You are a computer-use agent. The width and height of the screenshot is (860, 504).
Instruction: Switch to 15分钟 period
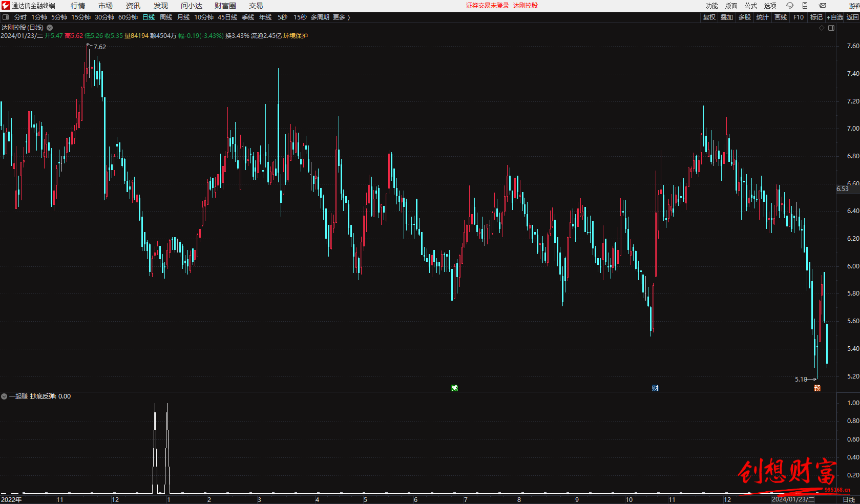81,17
